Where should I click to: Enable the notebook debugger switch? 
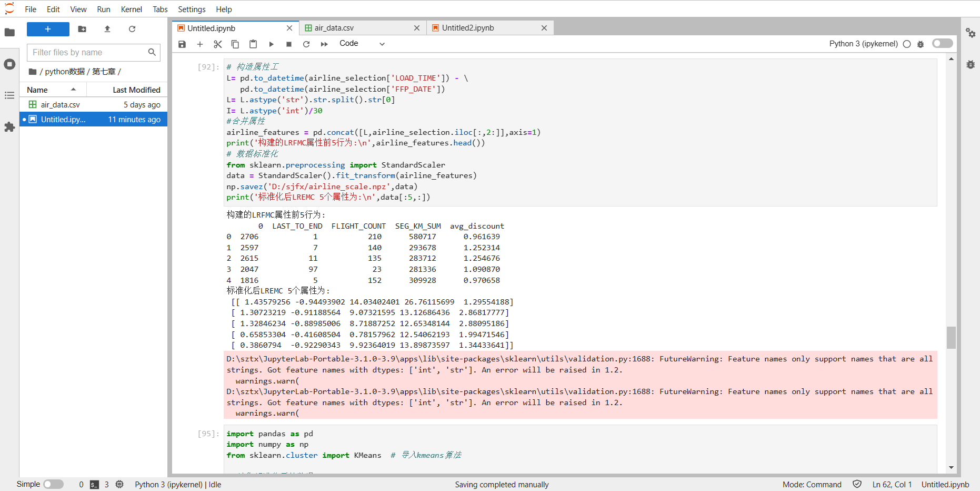tap(943, 43)
